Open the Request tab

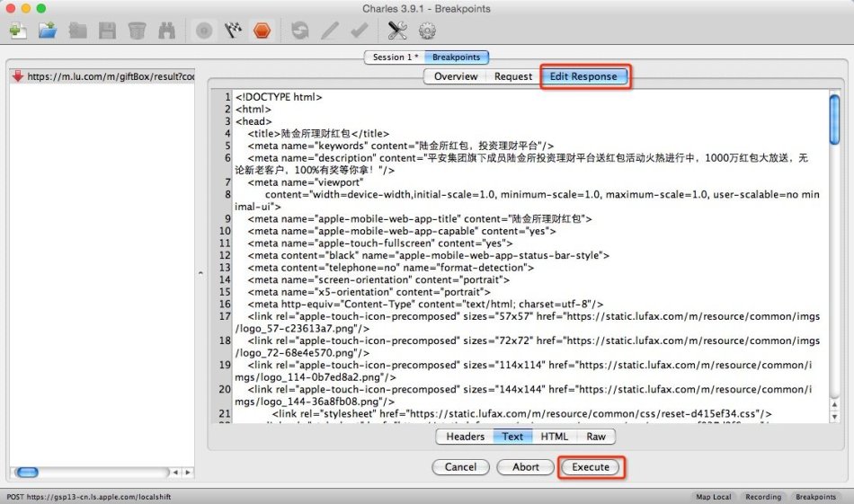tap(513, 76)
